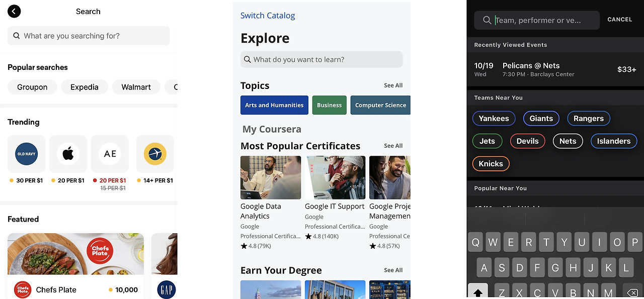Select the Devils team chip

coord(527,141)
